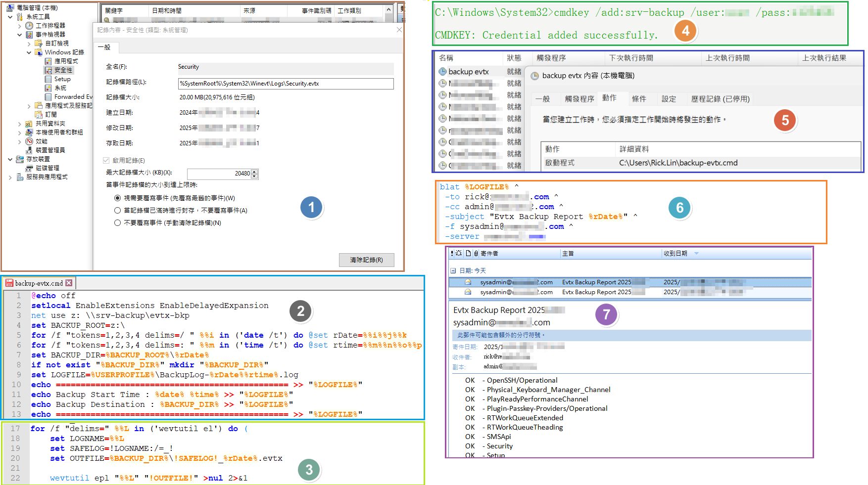Screen dimensions: 868x485
Task: Collapse the 存放裝置 tree node
Action: [10, 159]
